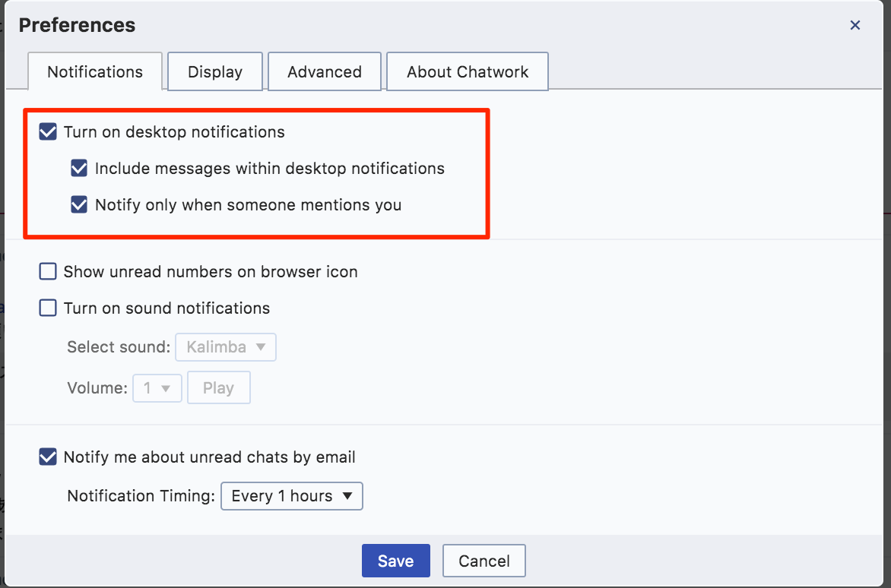Uncheck include messages within desktop notifications
This screenshot has height=588, width=891.
79,168
